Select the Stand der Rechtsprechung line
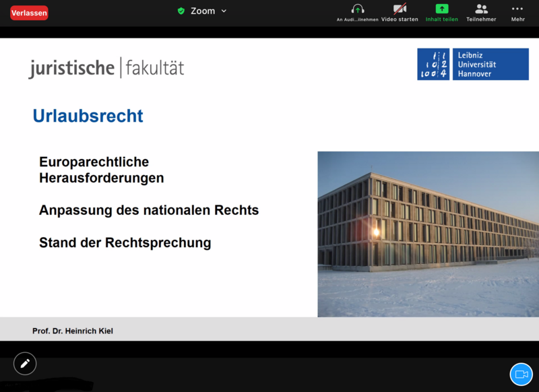Screen dimensions: 539x392 click(125, 242)
